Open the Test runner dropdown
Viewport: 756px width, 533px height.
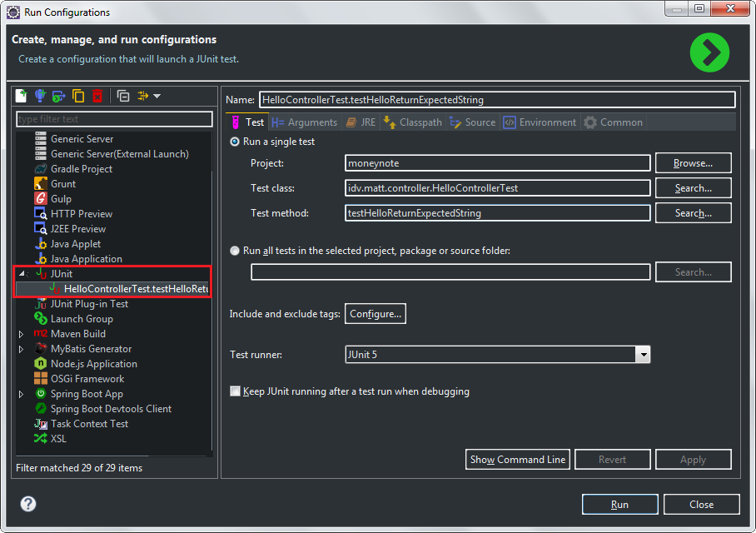(x=642, y=355)
